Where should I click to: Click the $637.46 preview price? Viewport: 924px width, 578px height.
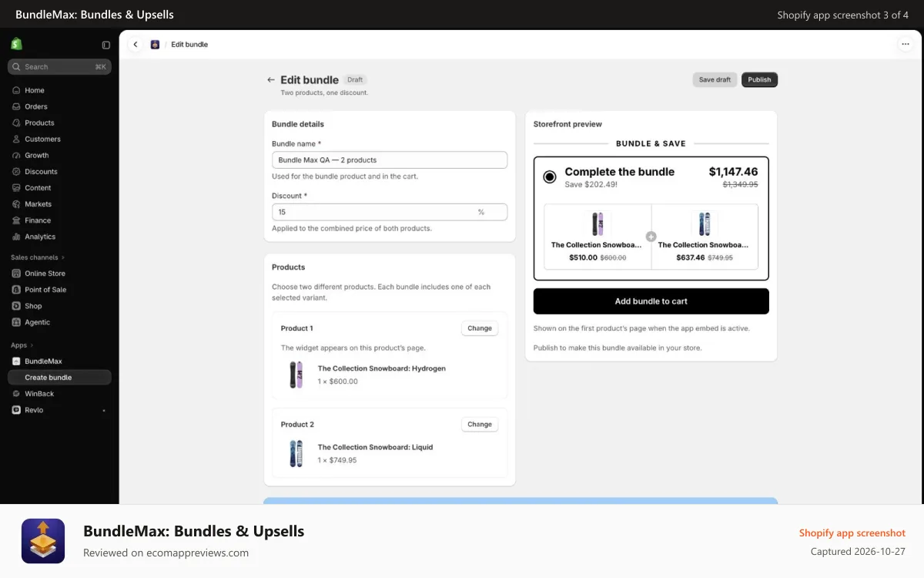[690, 257]
